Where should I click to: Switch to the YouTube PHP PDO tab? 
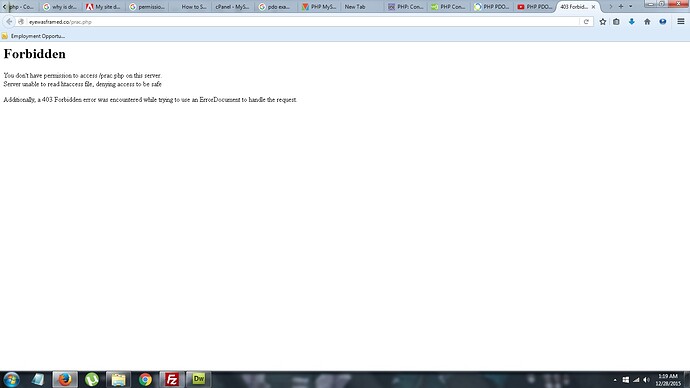tap(535, 7)
